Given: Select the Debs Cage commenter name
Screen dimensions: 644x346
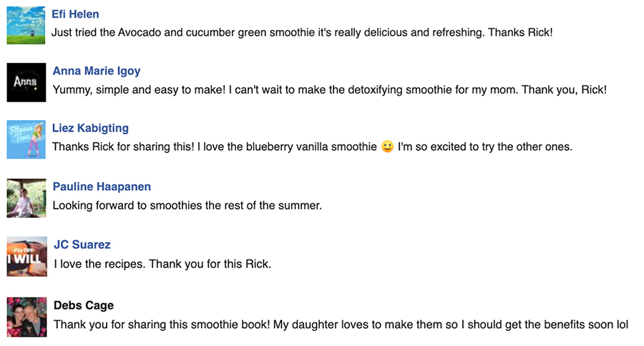Looking at the screenshot, I should coord(84,305).
